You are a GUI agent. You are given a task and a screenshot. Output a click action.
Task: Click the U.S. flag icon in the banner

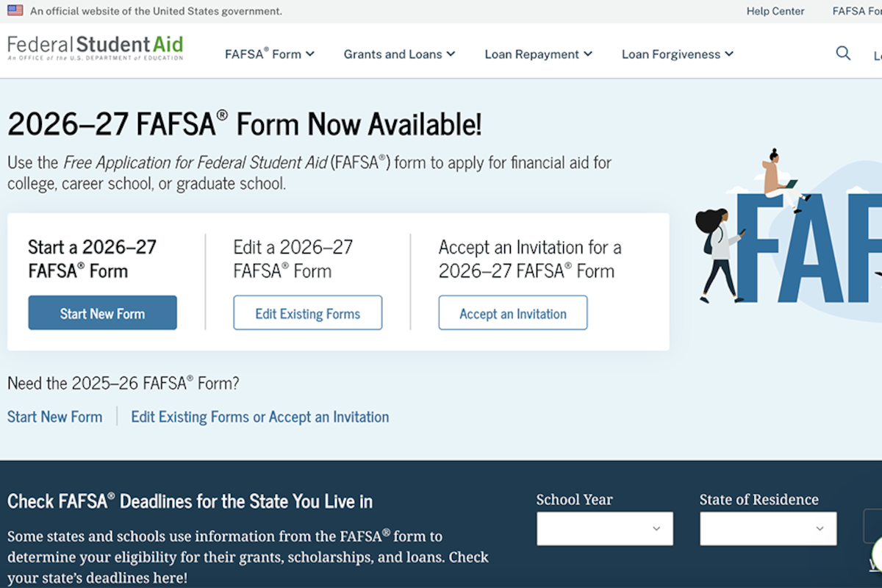tap(13, 10)
